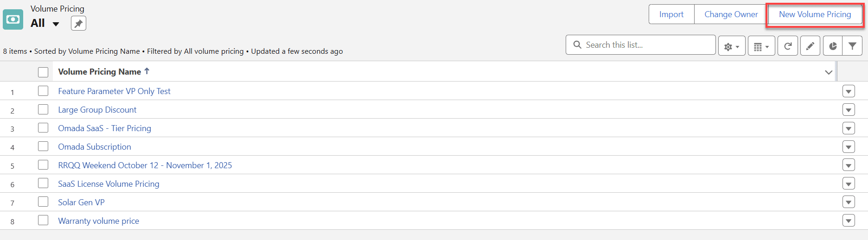The width and height of the screenshot is (868, 240).
Task: Open list view controls gear menu
Action: point(731,46)
